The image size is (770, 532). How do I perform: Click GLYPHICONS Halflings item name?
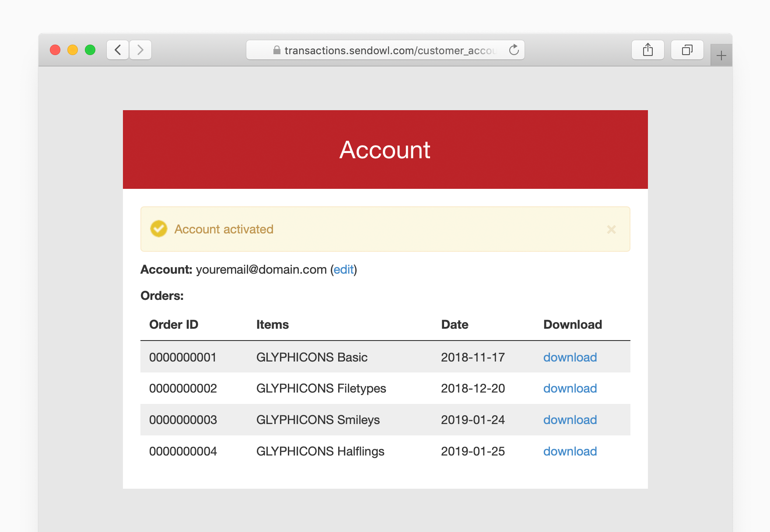320,451
